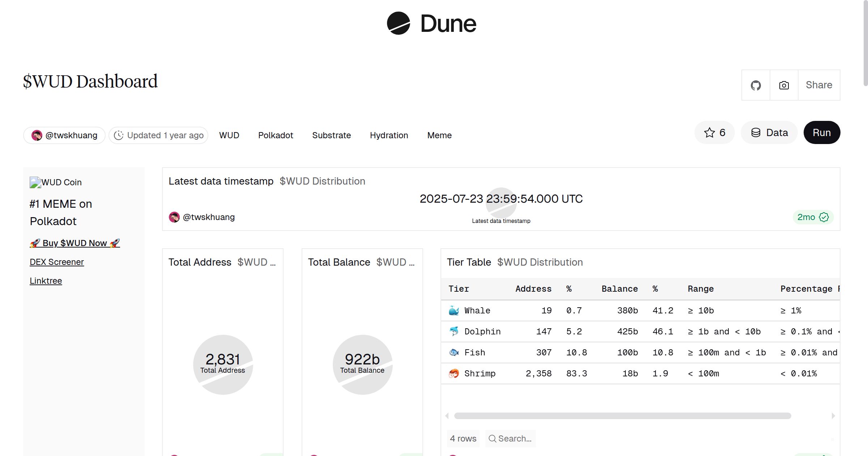Open the Buy $WUD Now link
Viewport: 868px width, 456px height.
pyautogui.click(x=75, y=243)
